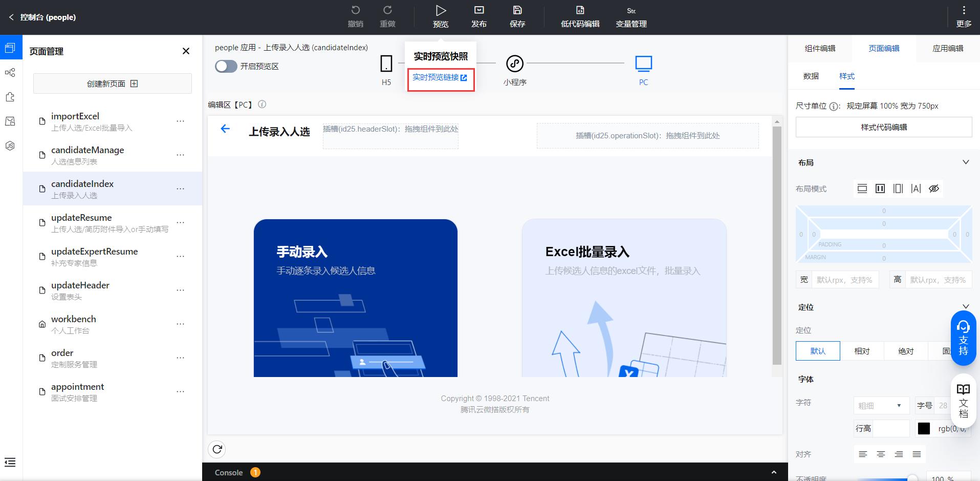Select the page management sidebar icon
The height and width of the screenshot is (481, 980).
coord(10,48)
